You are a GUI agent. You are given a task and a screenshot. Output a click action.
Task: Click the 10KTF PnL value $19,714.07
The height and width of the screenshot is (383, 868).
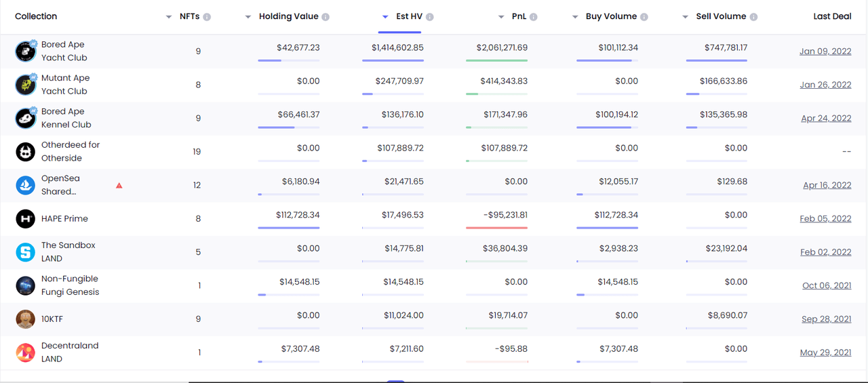(507, 315)
